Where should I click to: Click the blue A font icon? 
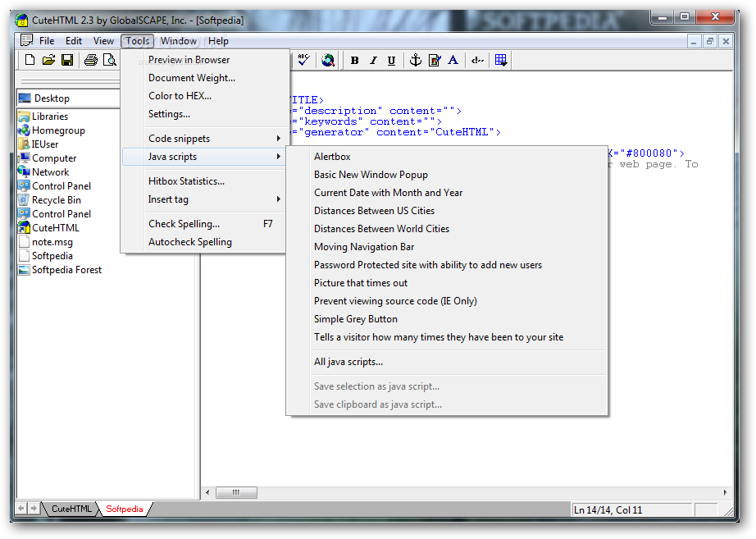[x=453, y=61]
